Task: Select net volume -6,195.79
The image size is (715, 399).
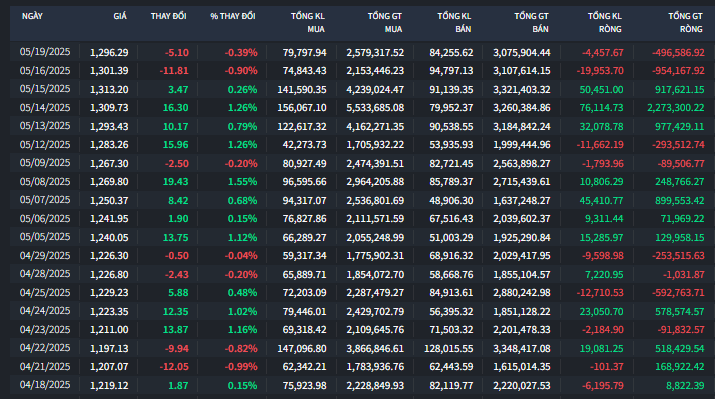Action: 602,385
